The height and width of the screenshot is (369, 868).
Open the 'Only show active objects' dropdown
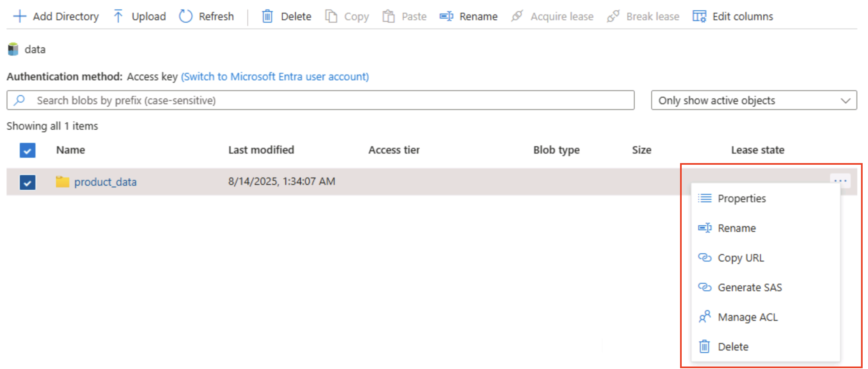click(x=753, y=100)
